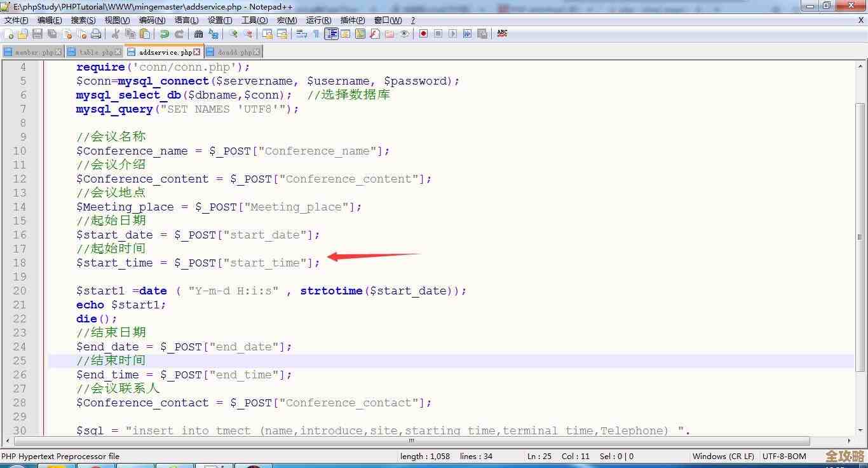This screenshot has height=468, width=868.
Task: Toggle show all characters (pilcrow) icon
Action: pos(316,34)
